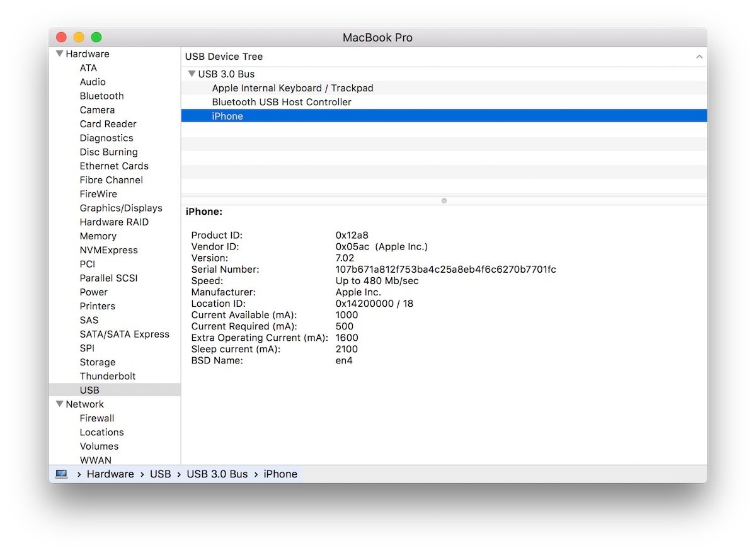Viewport: 756px width, 553px height.
Task: Open Bluetooth in the Hardware sidebar
Action: pos(101,96)
